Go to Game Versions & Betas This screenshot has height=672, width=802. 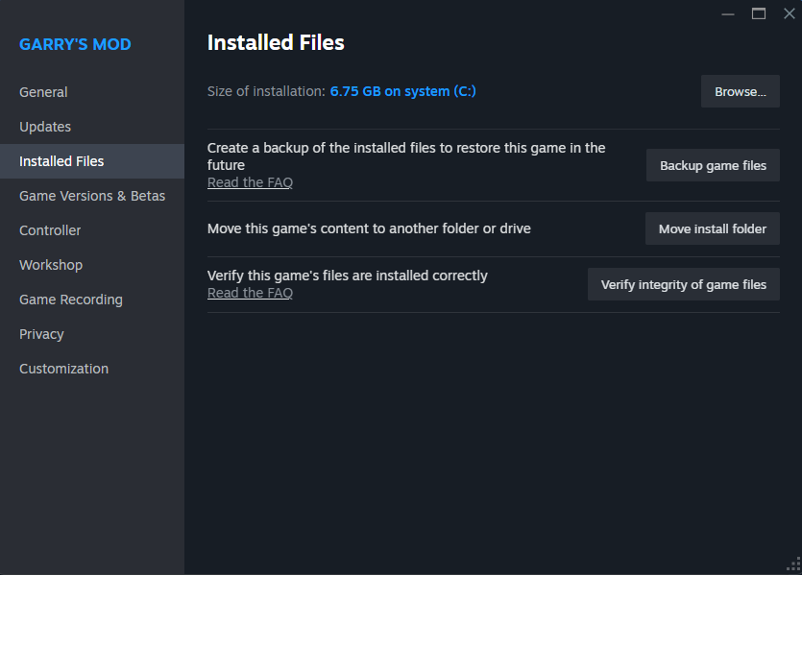[92, 196]
